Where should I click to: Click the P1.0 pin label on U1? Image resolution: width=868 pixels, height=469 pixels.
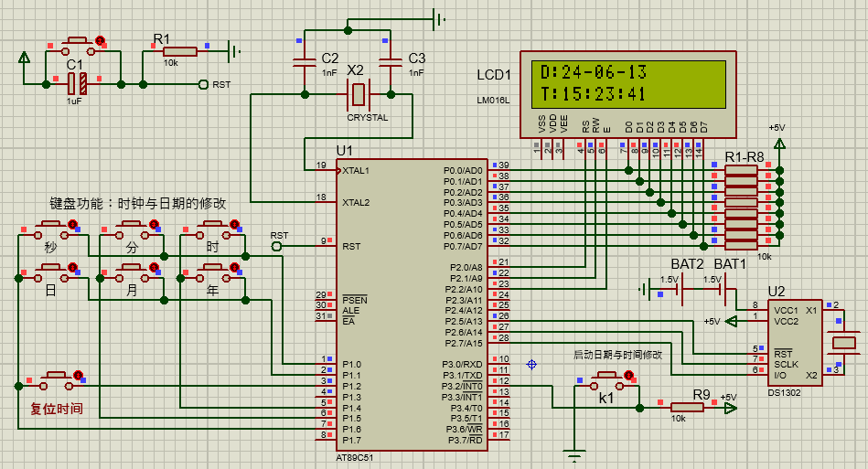click(351, 365)
